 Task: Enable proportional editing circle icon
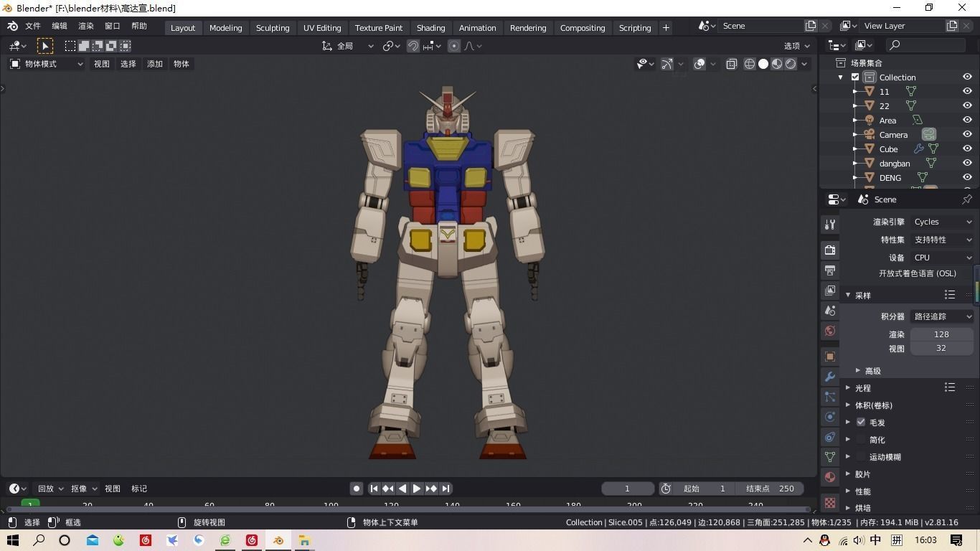point(454,46)
